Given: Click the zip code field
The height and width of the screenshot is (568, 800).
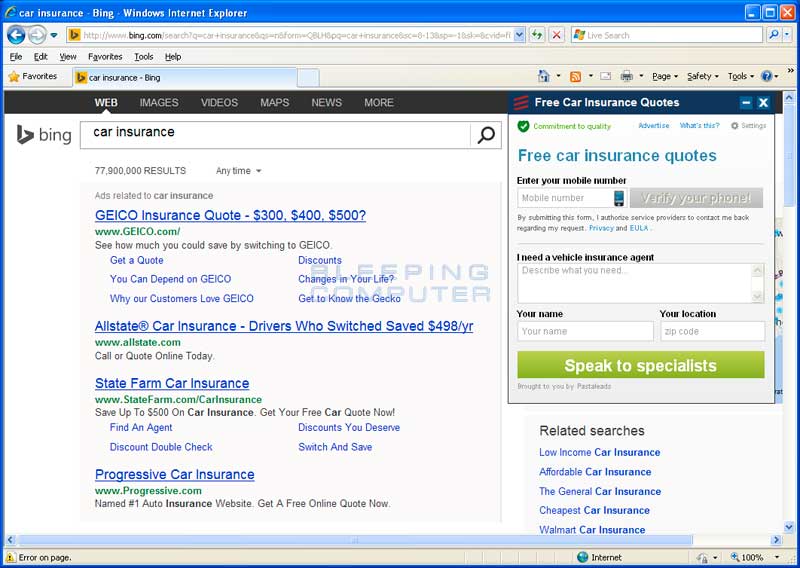Looking at the screenshot, I should coord(713,331).
